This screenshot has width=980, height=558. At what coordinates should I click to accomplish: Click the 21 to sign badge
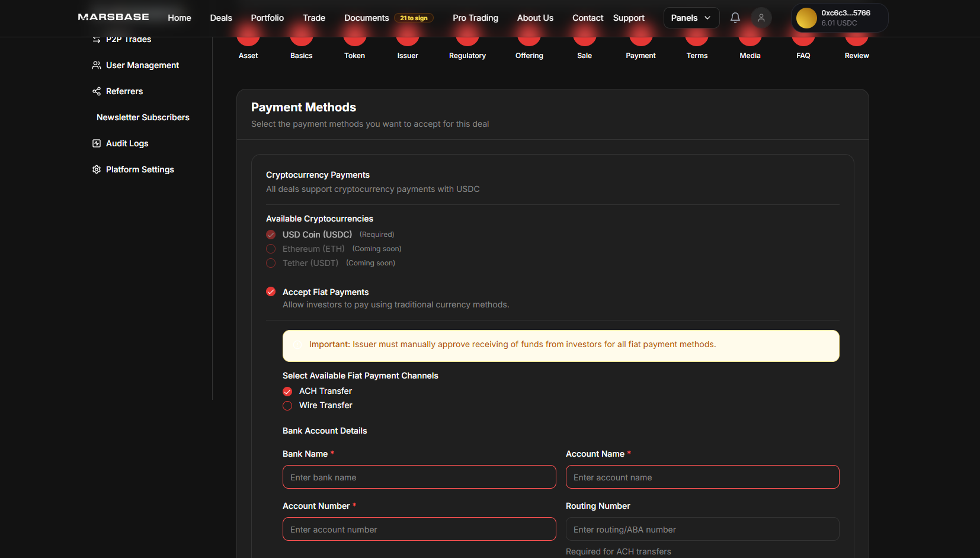pos(413,18)
